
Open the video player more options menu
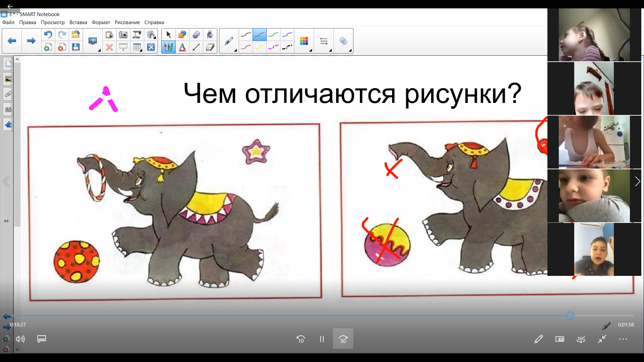coord(623,339)
